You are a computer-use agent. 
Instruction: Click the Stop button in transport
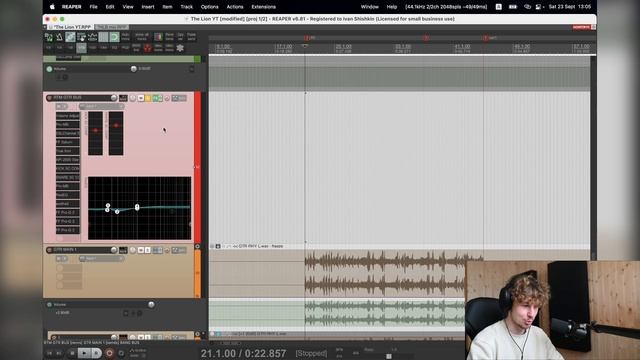point(72,353)
